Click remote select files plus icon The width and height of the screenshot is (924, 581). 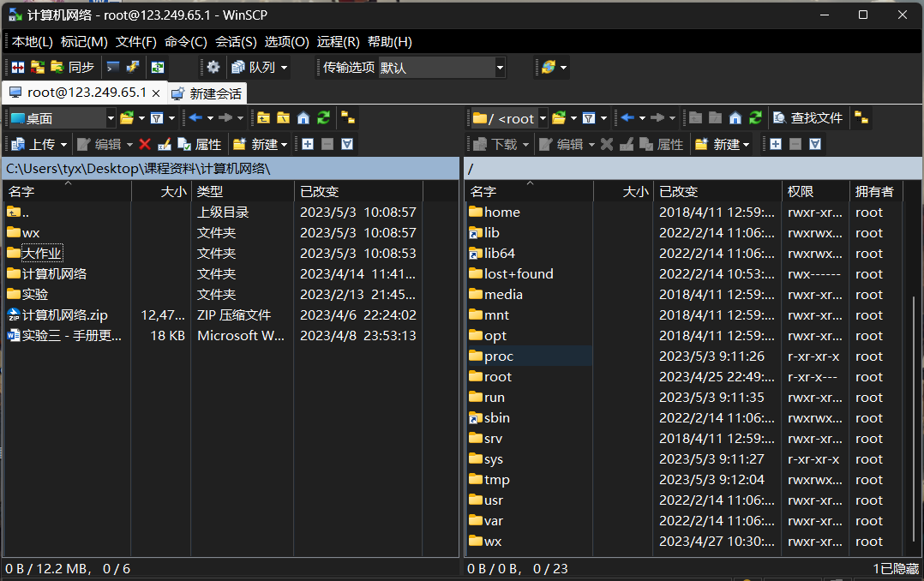tap(776, 144)
